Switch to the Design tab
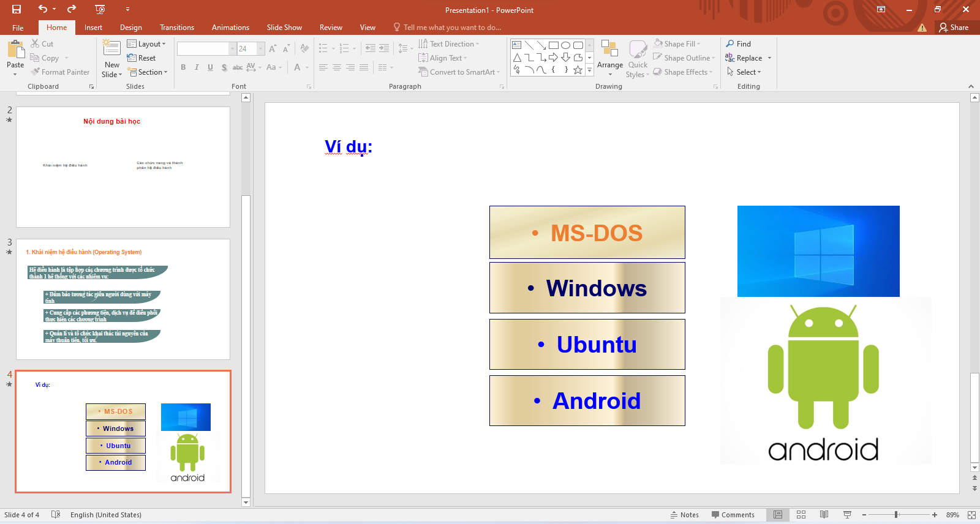 pyautogui.click(x=131, y=28)
